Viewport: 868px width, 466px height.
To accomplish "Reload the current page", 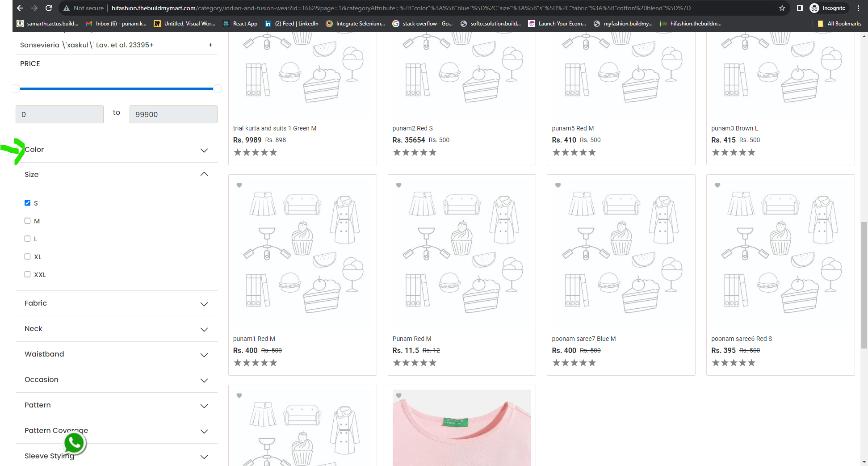I will (x=49, y=8).
